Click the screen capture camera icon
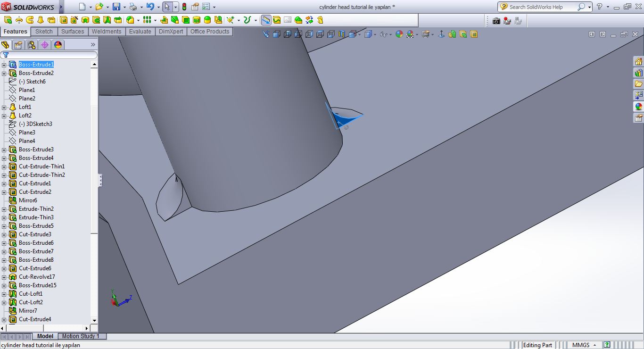644x349 pixels. (x=496, y=21)
